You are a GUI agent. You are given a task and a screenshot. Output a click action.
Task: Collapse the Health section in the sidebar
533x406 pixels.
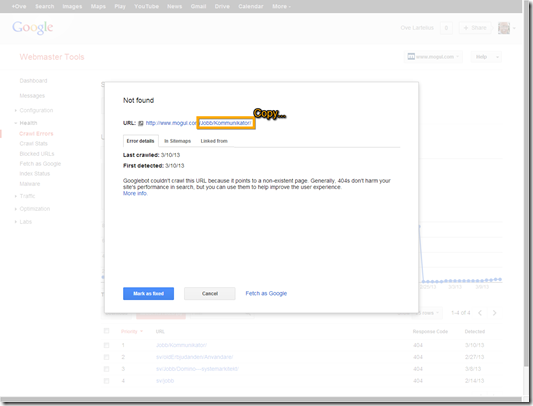coord(16,123)
